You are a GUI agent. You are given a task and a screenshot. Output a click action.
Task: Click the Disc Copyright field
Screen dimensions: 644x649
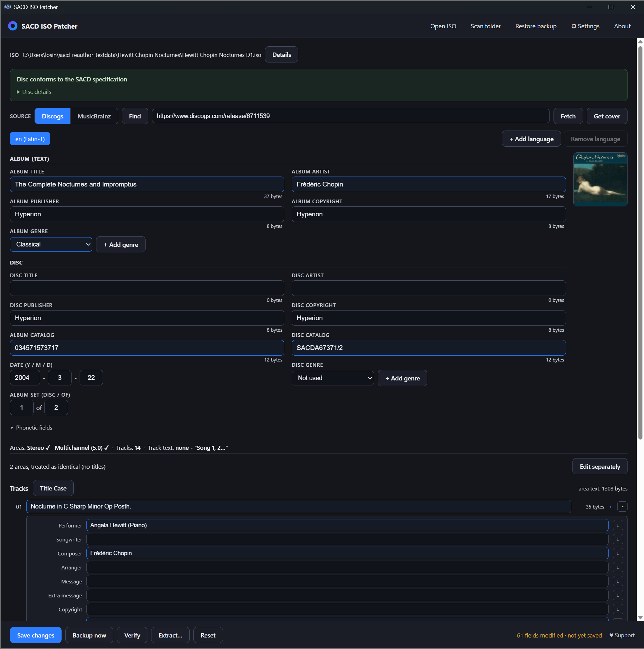tap(429, 318)
